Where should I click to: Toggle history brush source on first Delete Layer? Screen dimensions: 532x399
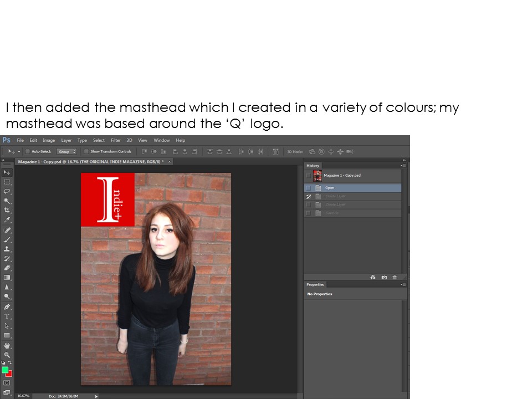[308, 196]
